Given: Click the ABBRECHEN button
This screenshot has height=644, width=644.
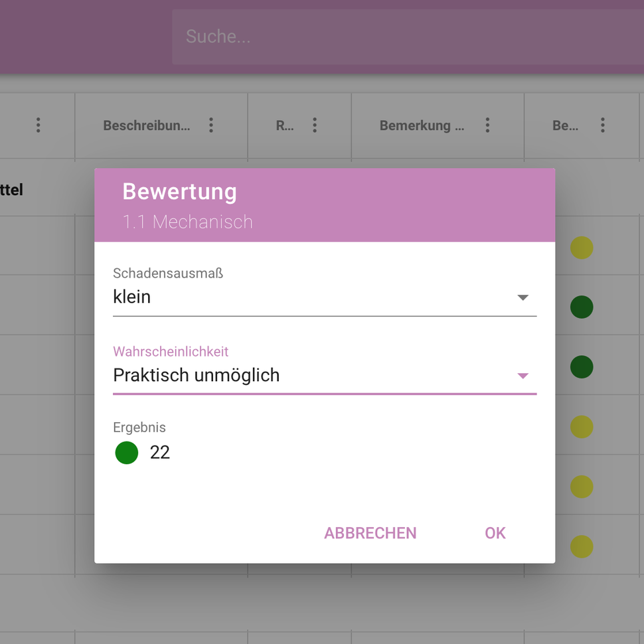Looking at the screenshot, I should click(370, 533).
